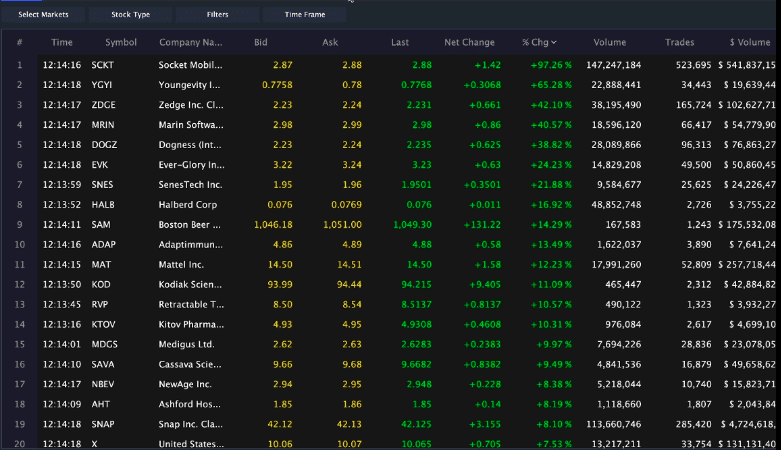Open the Select Markets menu
This screenshot has width=781, height=450.
(43, 14)
